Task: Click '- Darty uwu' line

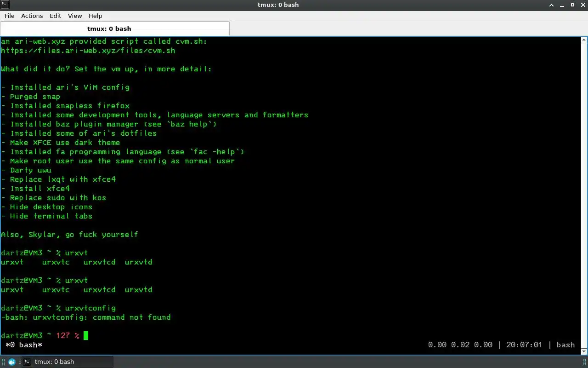Action: [26, 170]
